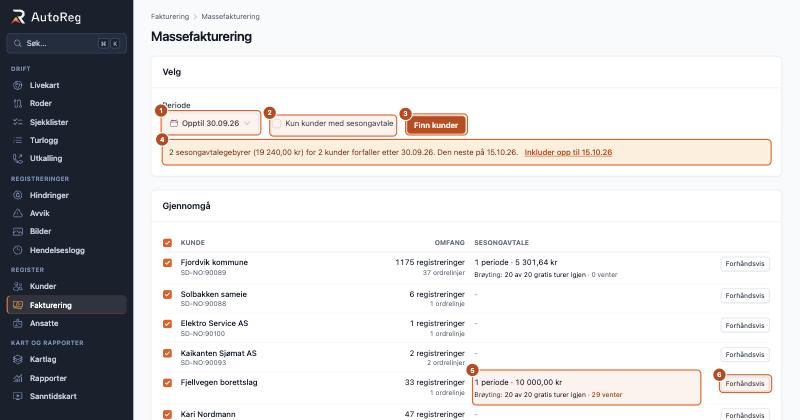Click the SESONGAVTALE column header

(502, 242)
